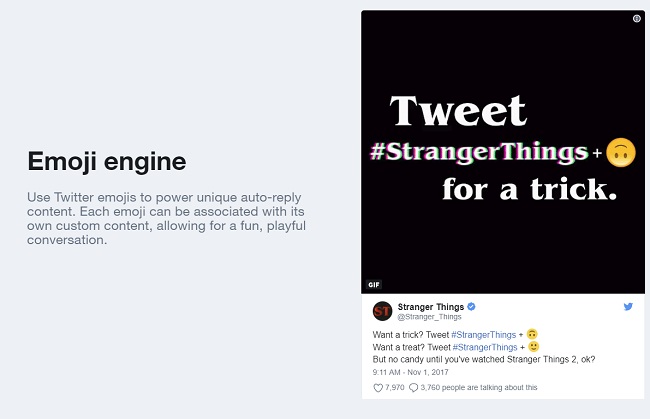Open #StrangerThings hashtag in the treat line

coord(485,346)
